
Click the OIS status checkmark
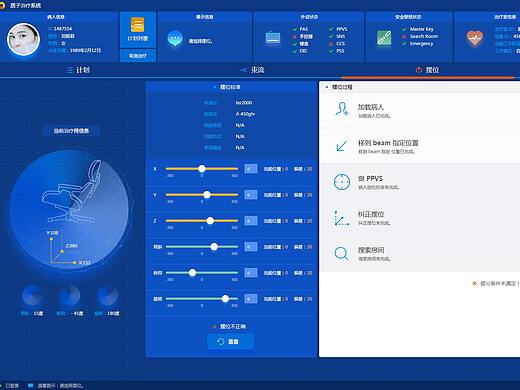295,51
